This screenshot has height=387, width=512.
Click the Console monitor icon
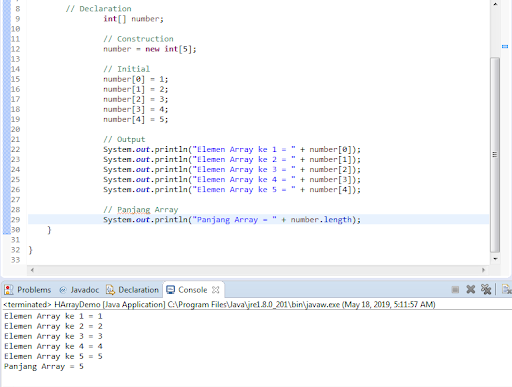[170, 290]
